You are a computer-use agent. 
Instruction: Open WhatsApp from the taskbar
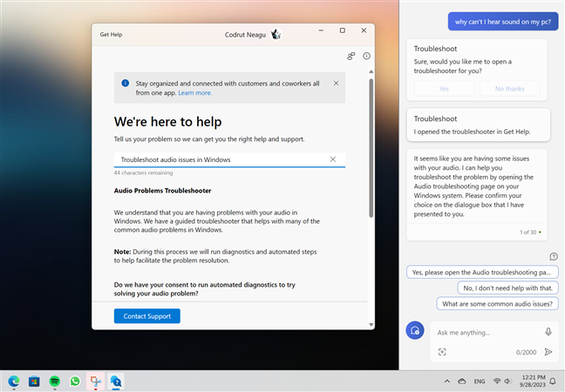(75, 382)
